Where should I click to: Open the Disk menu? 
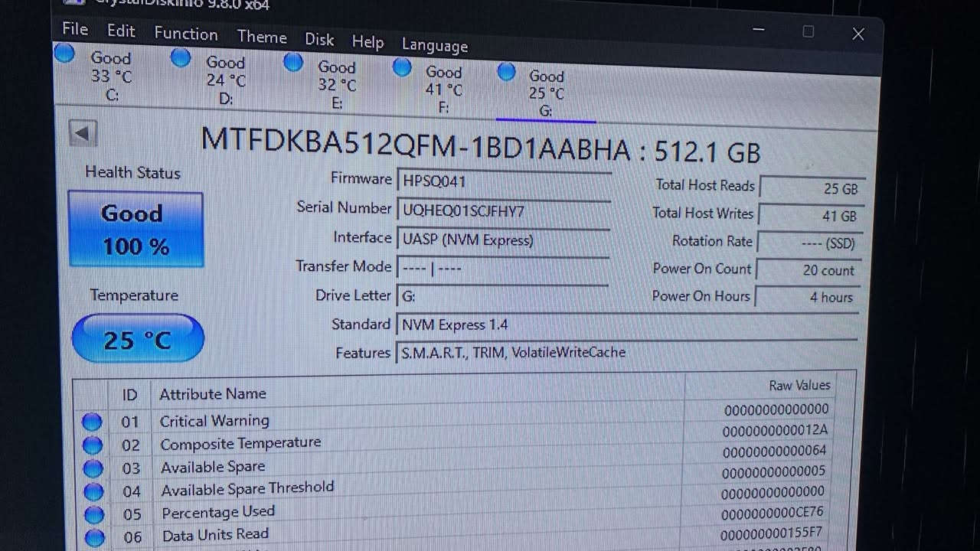point(319,39)
